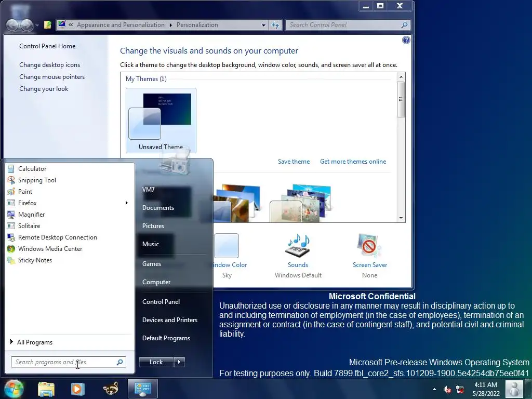Click the user tile in the taskbar corner
Image resolution: width=532 pixels, height=399 pixels.
coord(515,389)
